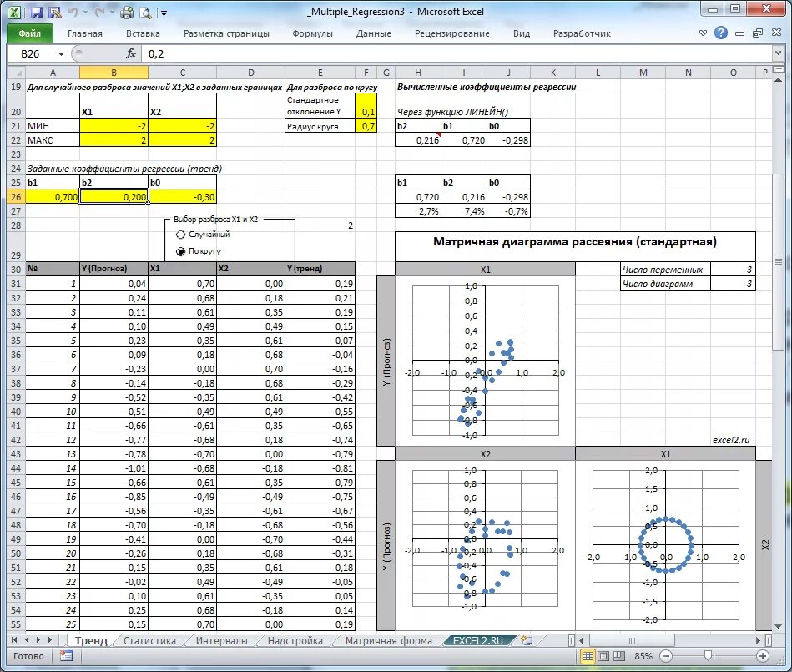Click the 85% zoom level indicator
Screen dimensions: 792x672
pos(643,656)
